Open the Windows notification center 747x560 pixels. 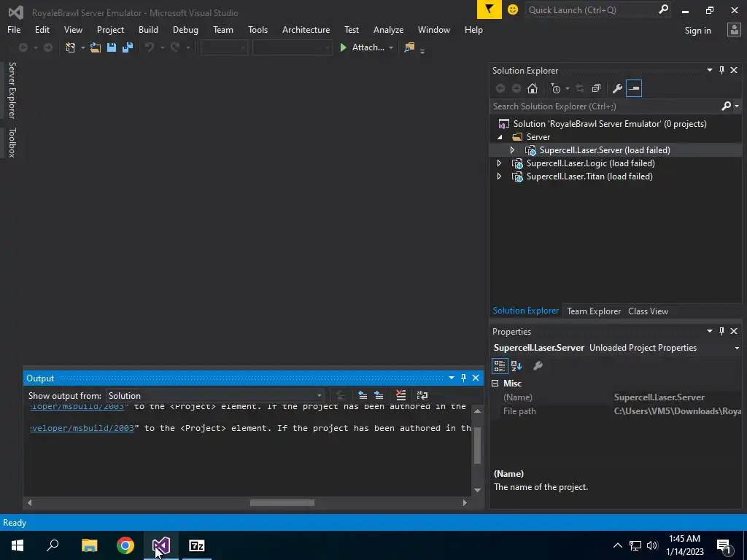tap(724, 545)
